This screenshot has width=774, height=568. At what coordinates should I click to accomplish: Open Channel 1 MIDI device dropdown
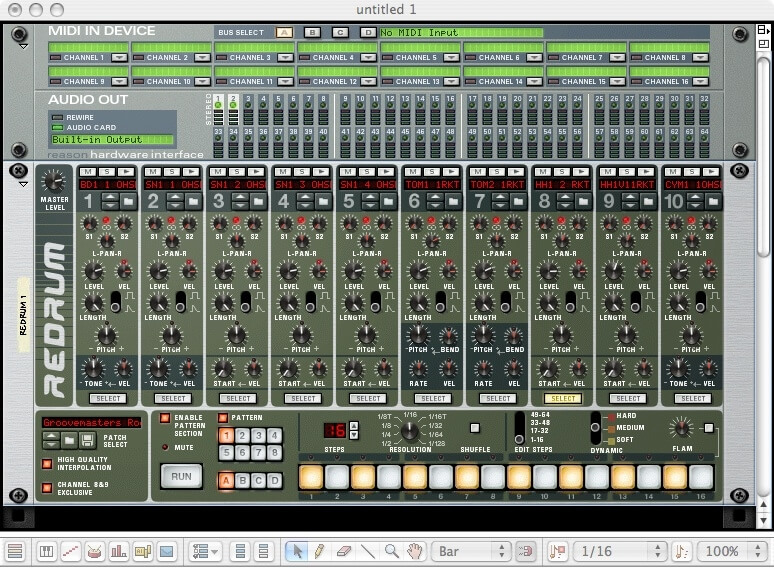[119, 58]
